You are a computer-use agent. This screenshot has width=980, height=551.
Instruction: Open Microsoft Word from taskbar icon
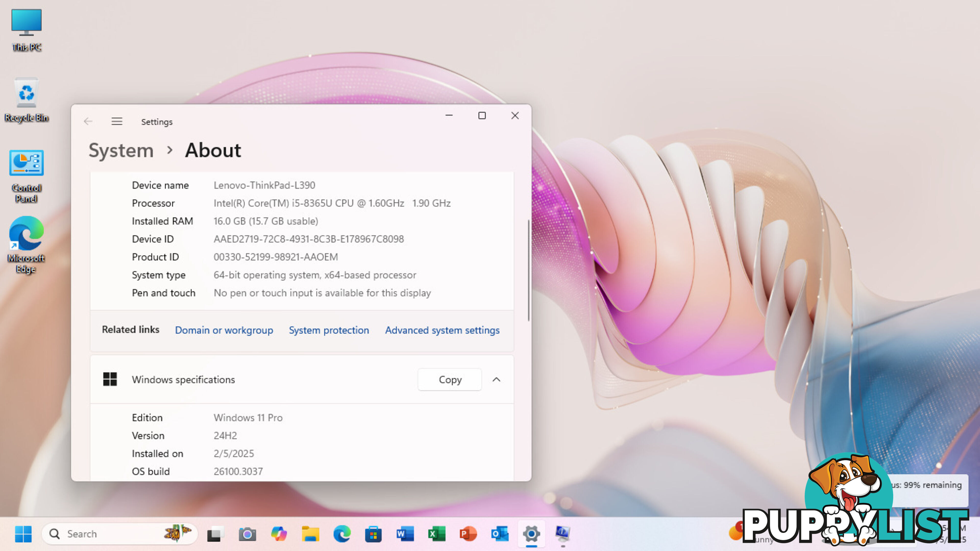click(x=405, y=533)
